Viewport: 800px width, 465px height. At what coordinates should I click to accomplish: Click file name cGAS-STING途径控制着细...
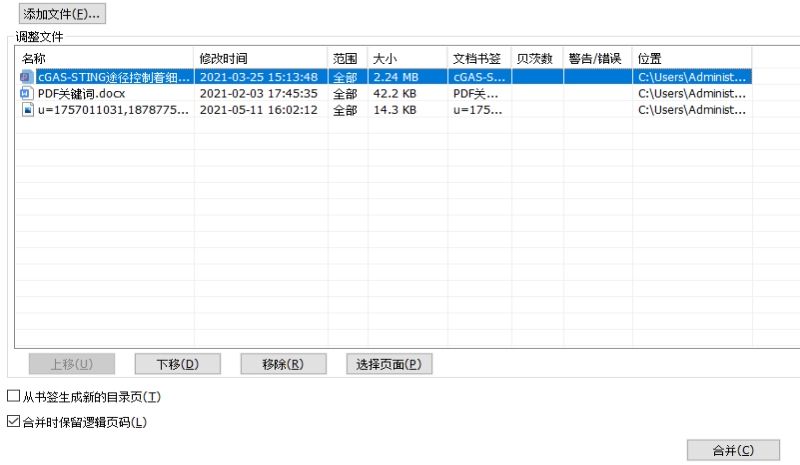point(114,78)
